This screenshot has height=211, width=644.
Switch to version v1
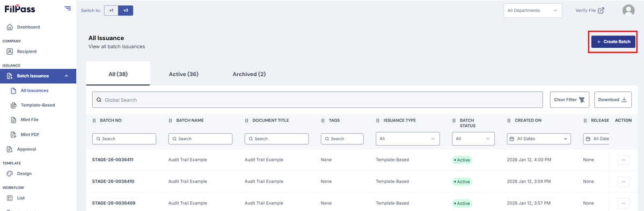(x=111, y=10)
